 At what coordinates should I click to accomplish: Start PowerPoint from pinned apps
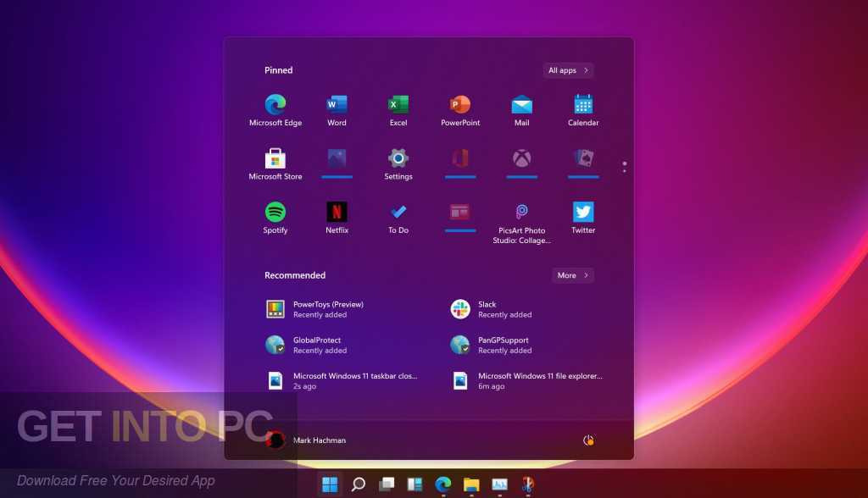[x=460, y=111]
